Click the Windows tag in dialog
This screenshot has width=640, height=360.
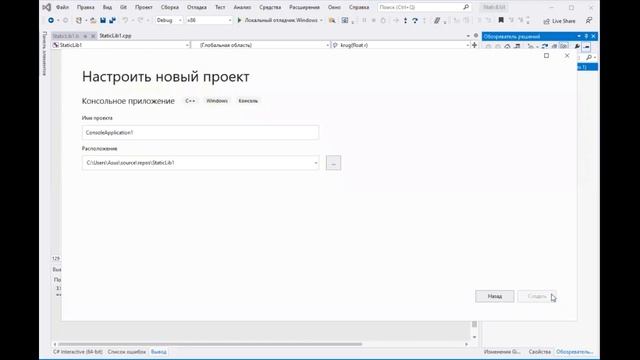coord(217,101)
